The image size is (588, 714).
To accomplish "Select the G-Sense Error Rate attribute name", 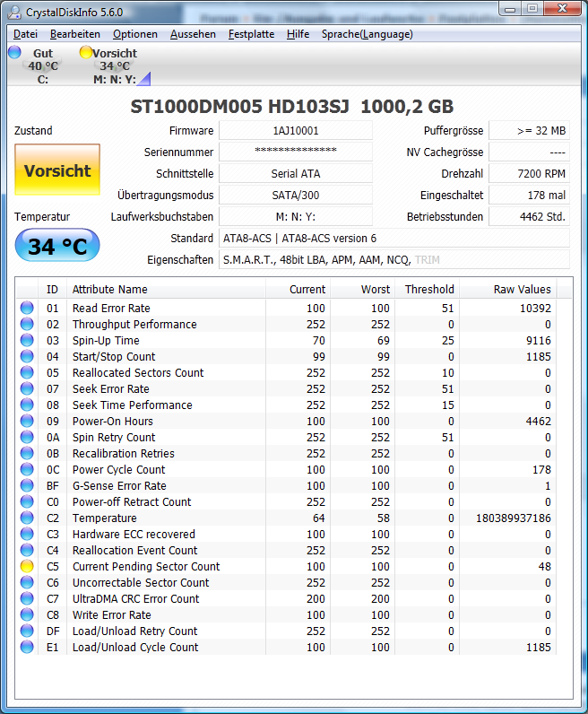I will pyautogui.click(x=119, y=485).
